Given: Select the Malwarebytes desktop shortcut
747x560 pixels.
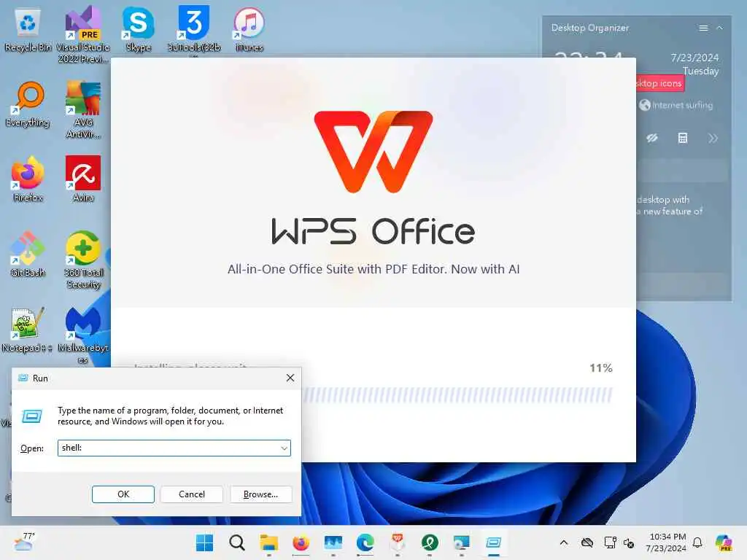Looking at the screenshot, I should (83, 335).
